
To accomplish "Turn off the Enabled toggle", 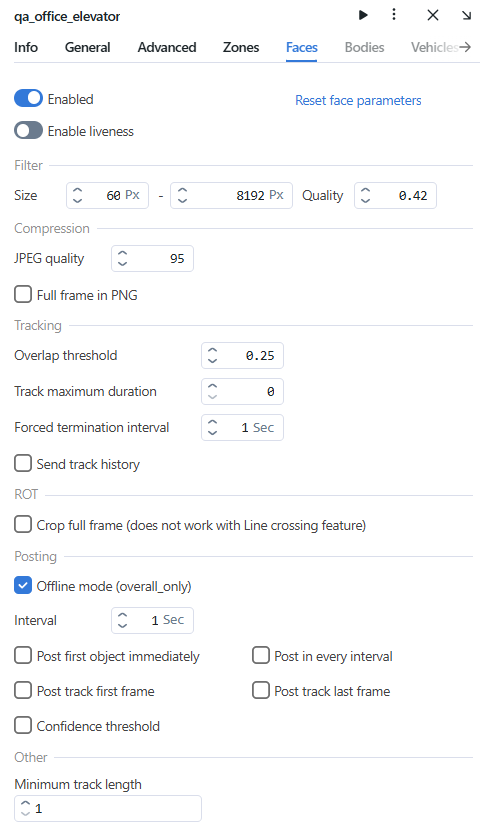I will 28,98.
